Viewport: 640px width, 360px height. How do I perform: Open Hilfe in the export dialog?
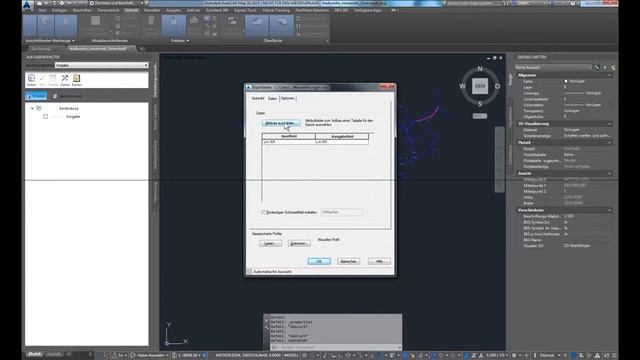pos(379,261)
